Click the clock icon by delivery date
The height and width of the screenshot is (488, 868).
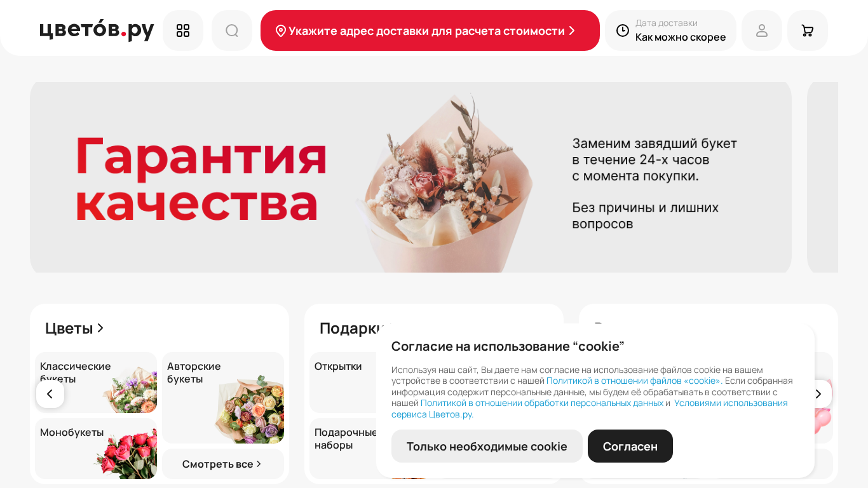(623, 30)
